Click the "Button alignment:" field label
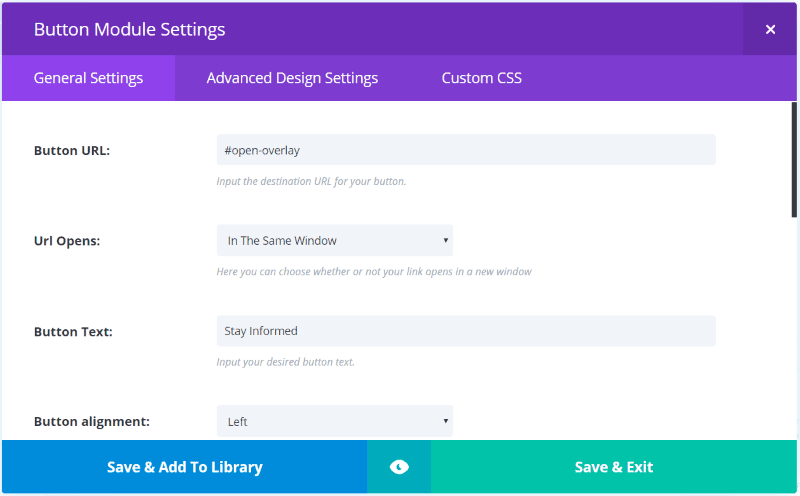 (92, 422)
